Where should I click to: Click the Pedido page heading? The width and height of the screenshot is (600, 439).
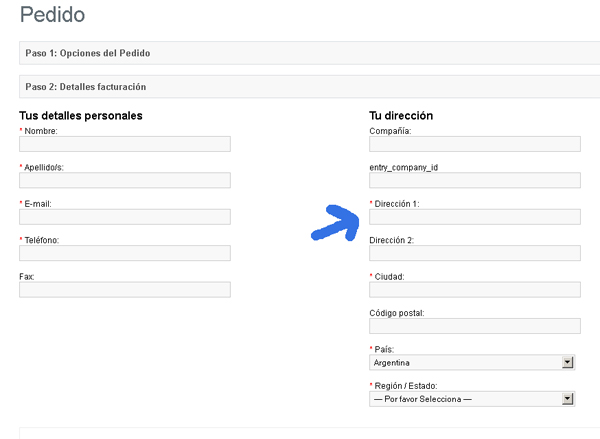tap(52, 15)
